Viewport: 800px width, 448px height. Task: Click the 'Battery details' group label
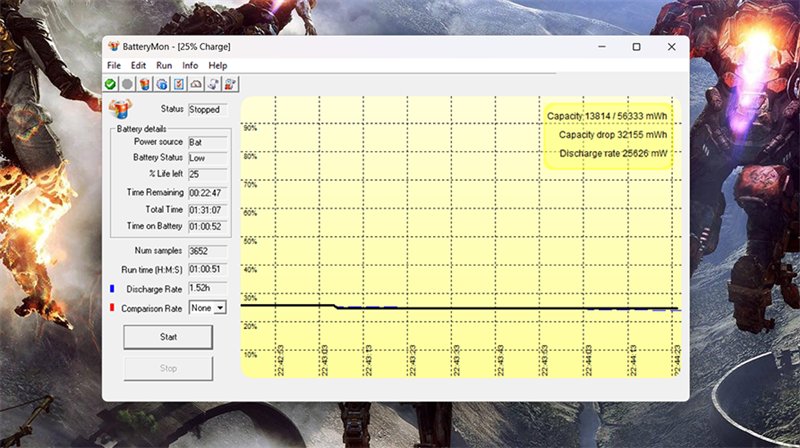pos(141,129)
